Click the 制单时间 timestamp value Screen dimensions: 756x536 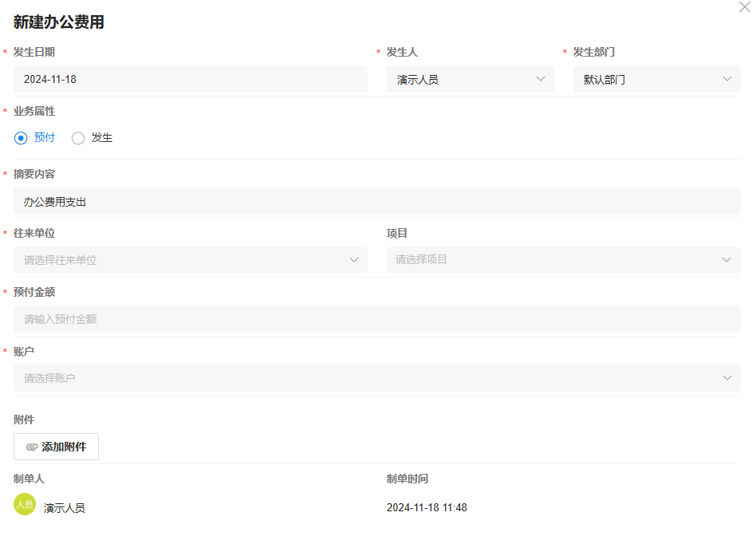(x=427, y=508)
